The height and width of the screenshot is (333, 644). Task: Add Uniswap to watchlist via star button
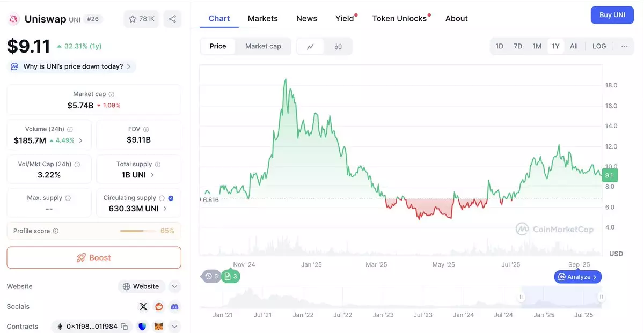142,19
